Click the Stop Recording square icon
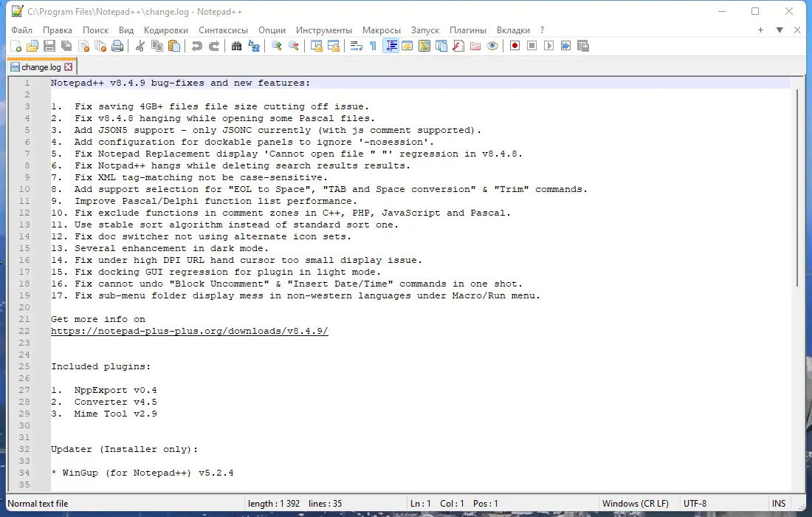The image size is (812, 517). click(531, 46)
